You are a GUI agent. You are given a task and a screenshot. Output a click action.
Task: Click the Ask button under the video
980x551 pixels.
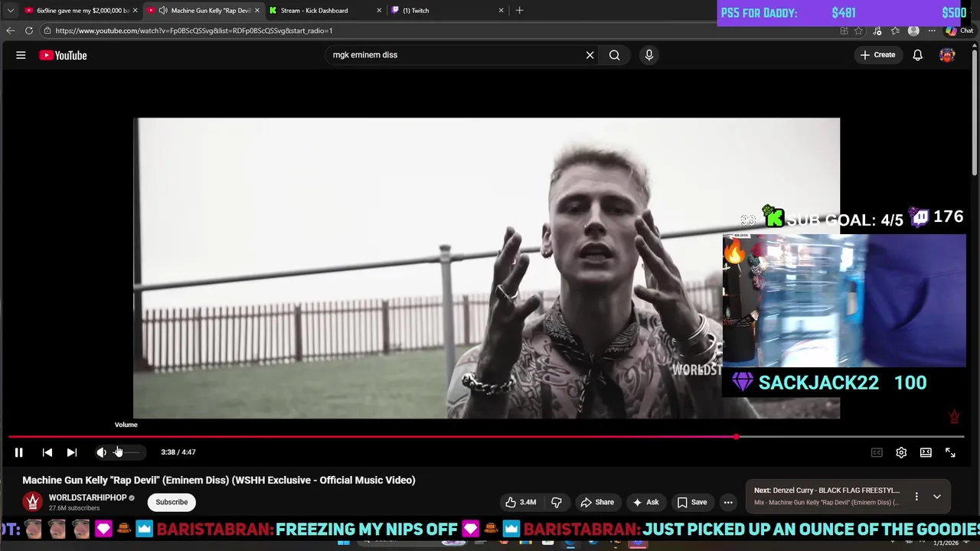(645, 502)
